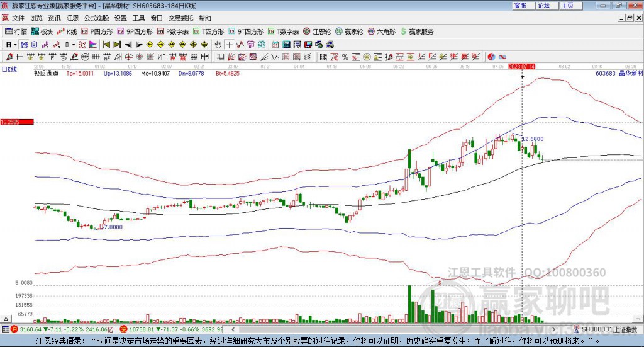Open the 9T四方形 tool
Image resolution: width=644 pixels, height=347 pixels.
coord(246,31)
